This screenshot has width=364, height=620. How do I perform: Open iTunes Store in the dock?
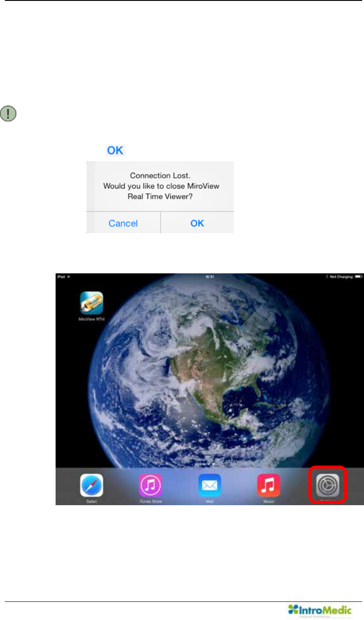coord(150,485)
